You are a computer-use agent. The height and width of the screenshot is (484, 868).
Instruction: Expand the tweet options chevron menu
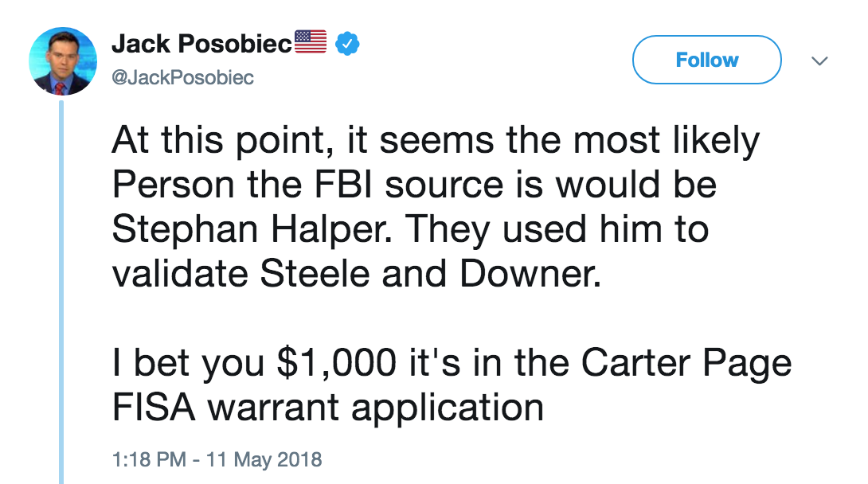819,60
